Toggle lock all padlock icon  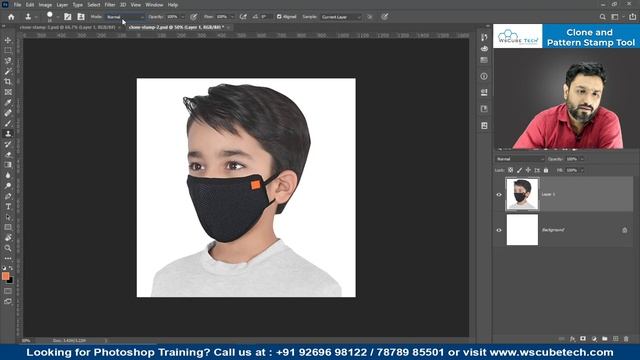(x=546, y=170)
